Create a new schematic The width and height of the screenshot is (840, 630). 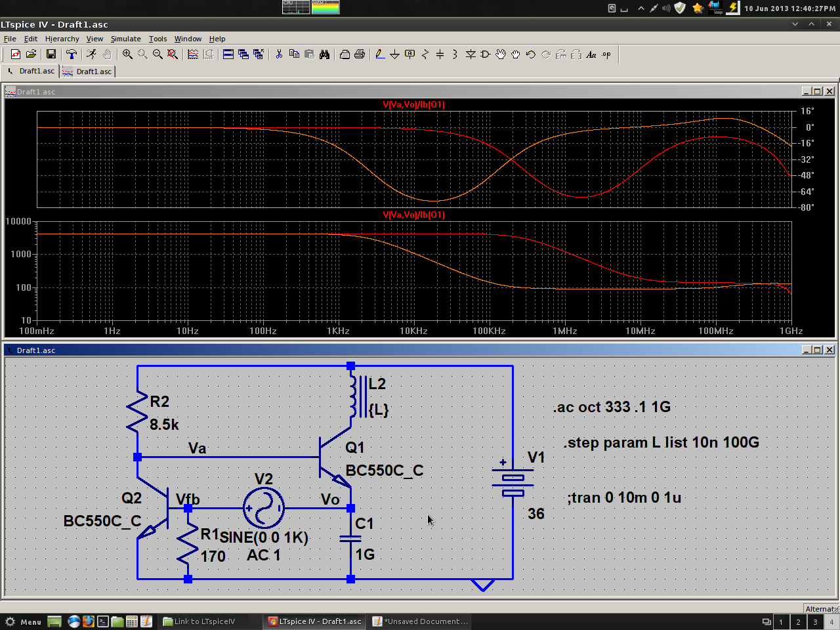pyautogui.click(x=16, y=54)
